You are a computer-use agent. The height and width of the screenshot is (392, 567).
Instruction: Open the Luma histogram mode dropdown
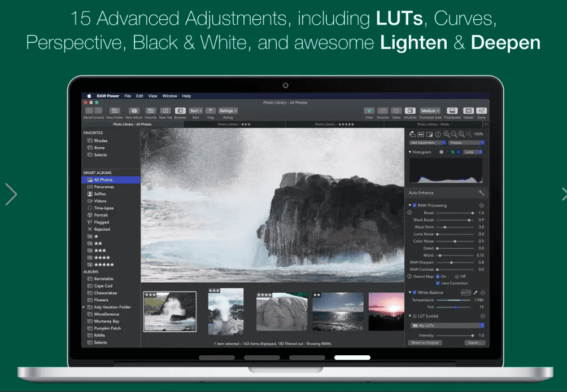tap(473, 152)
